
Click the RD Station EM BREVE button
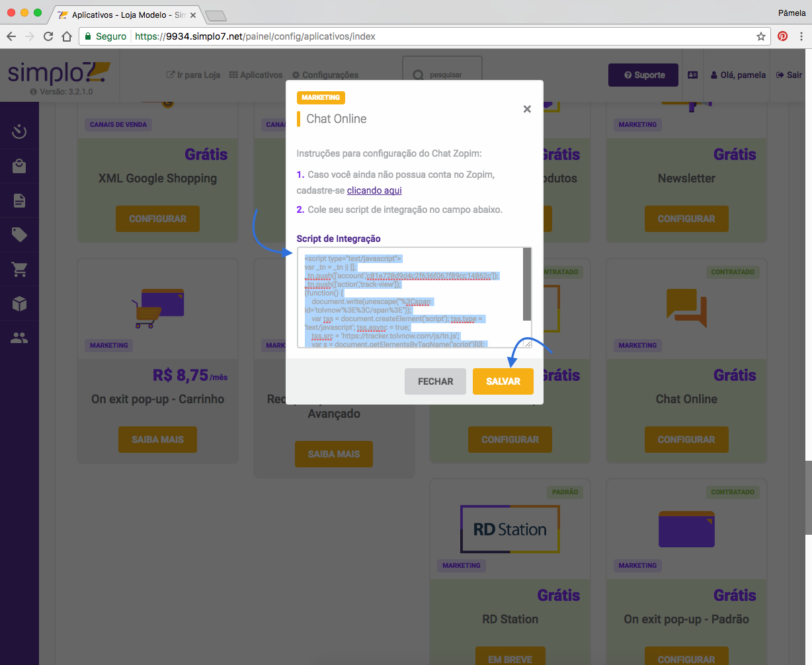tap(510, 656)
